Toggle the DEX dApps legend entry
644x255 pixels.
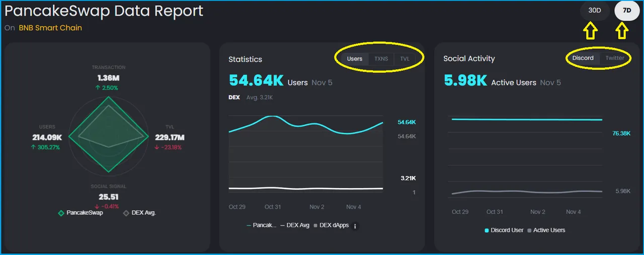tap(331, 225)
